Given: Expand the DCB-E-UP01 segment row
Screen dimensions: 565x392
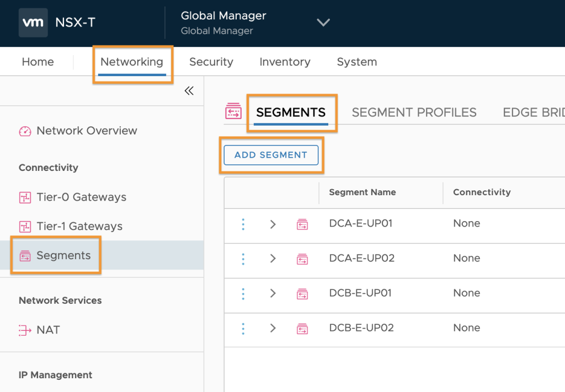Looking at the screenshot, I should point(273,293).
